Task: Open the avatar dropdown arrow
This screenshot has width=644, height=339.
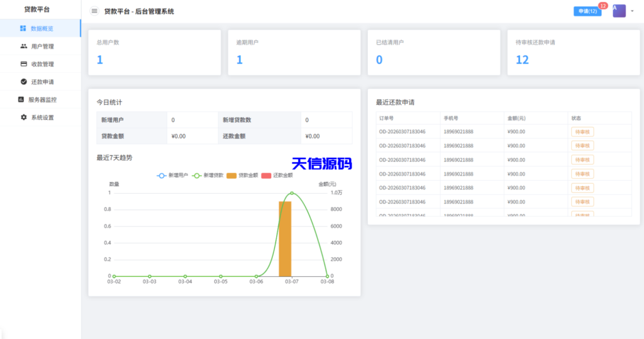Action: tap(633, 11)
